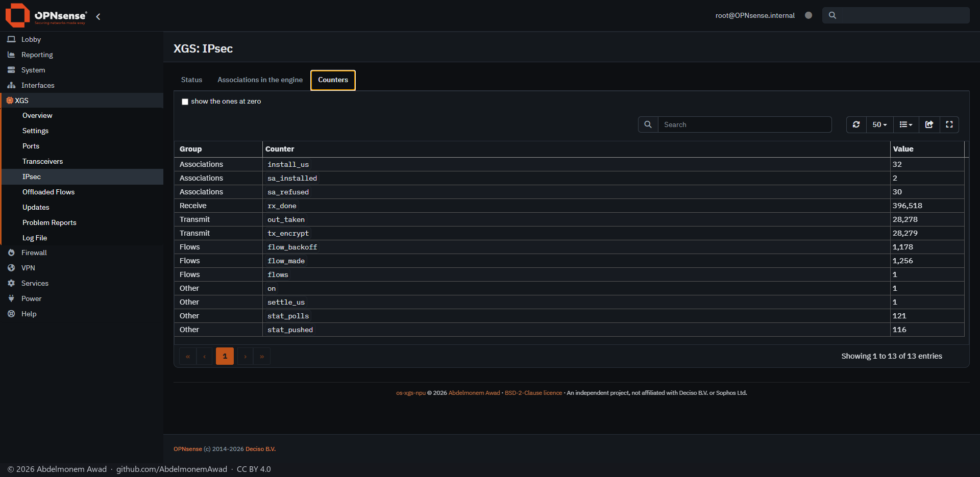Open the Power menu

(82, 298)
